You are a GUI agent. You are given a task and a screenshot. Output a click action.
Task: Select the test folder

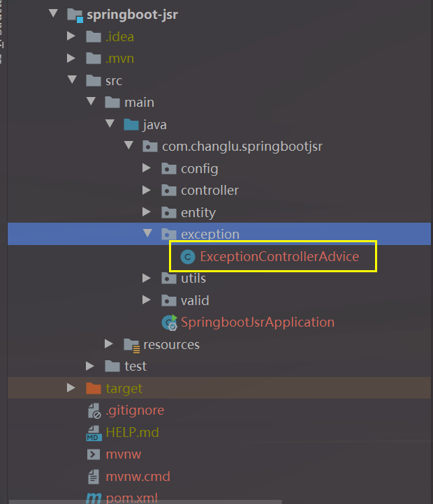pyautogui.click(x=135, y=366)
